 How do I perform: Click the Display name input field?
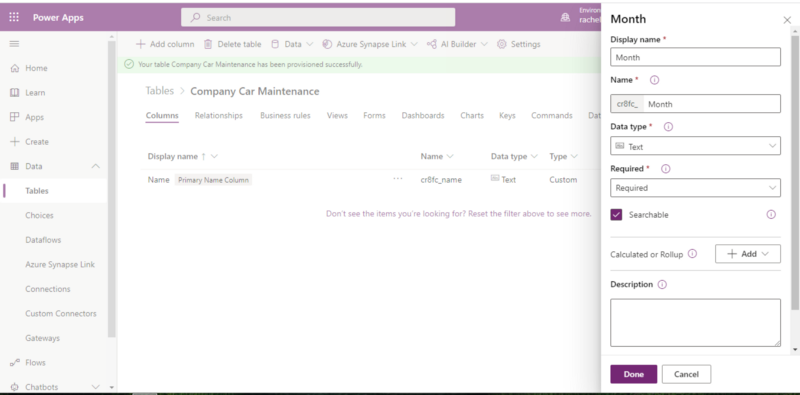pos(695,57)
